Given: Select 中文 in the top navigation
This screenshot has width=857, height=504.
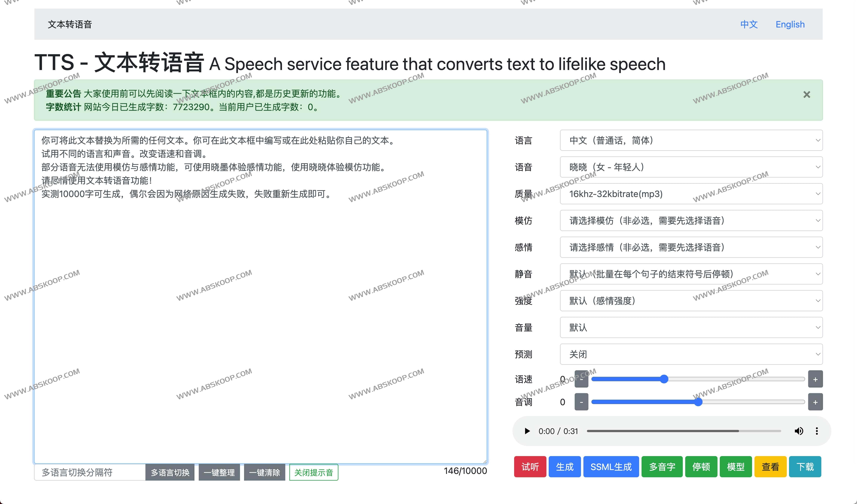Looking at the screenshot, I should (749, 24).
